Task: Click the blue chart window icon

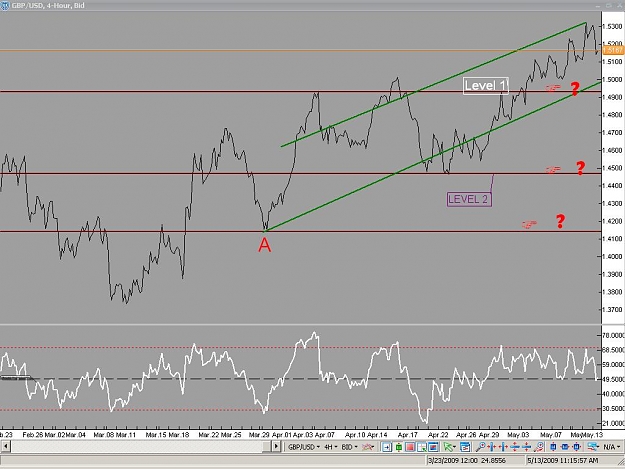Action: (433, 447)
